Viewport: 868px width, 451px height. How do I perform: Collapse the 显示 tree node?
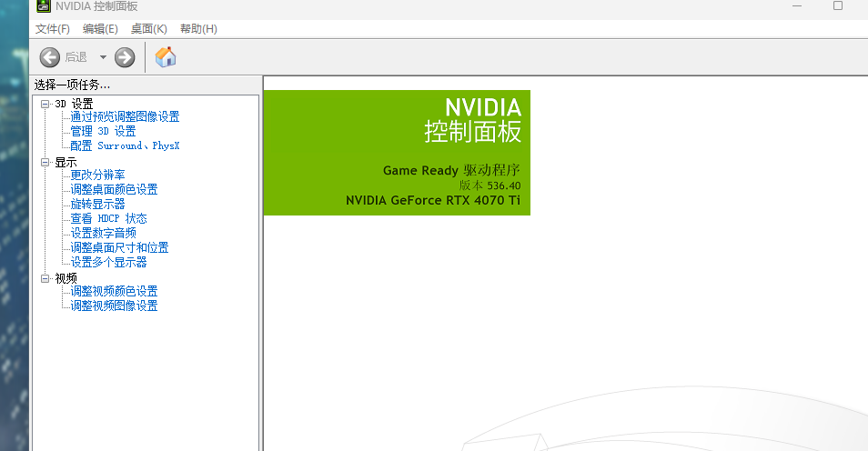pos(45,162)
